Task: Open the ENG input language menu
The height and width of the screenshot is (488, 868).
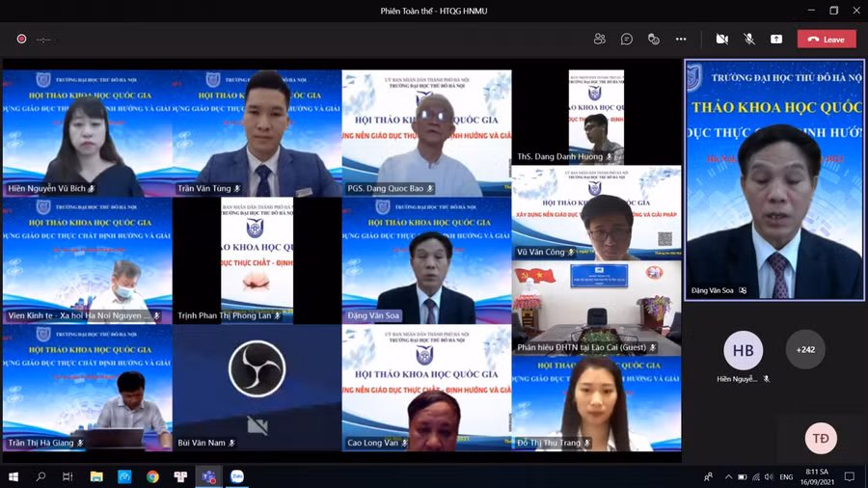Action: [786, 476]
